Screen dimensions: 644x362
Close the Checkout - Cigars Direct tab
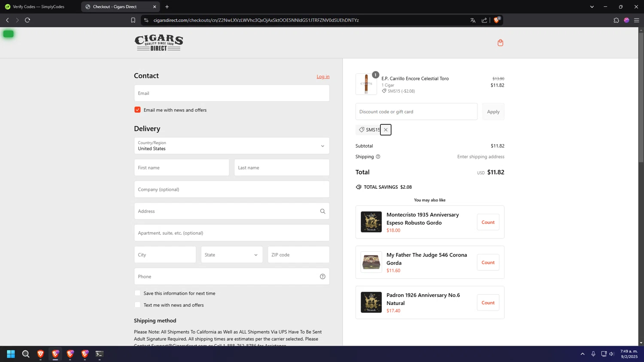155,6
